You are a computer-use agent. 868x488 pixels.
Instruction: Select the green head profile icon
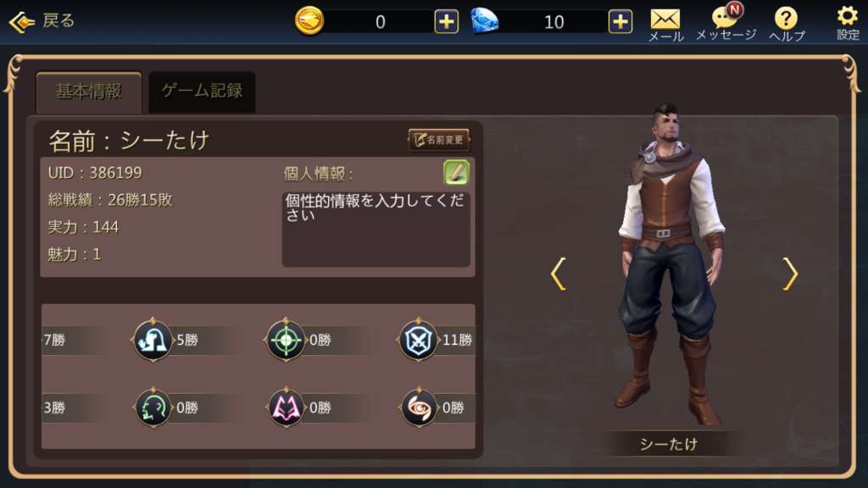153,408
